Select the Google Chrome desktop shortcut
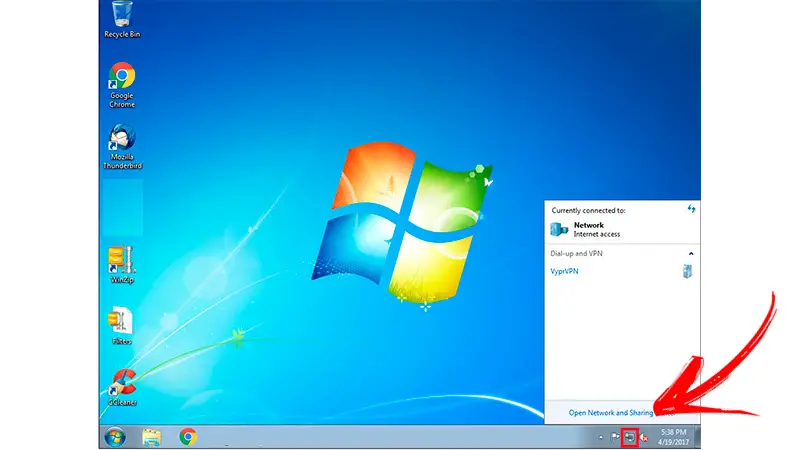 [x=122, y=85]
